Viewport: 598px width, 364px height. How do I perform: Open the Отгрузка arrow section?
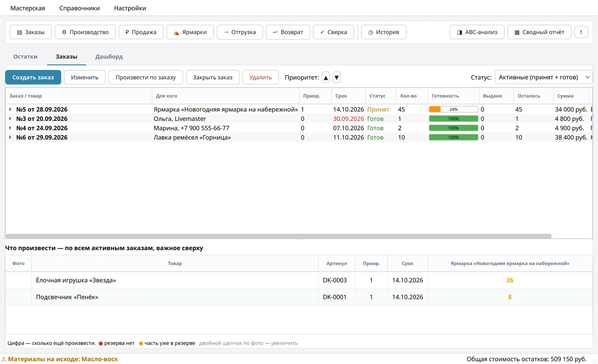(x=240, y=32)
